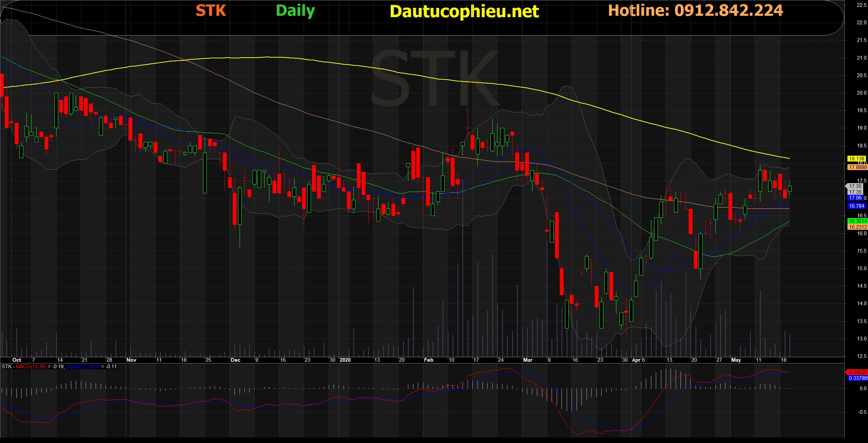Click the red 0.34225 MACD value tag

click(x=857, y=372)
